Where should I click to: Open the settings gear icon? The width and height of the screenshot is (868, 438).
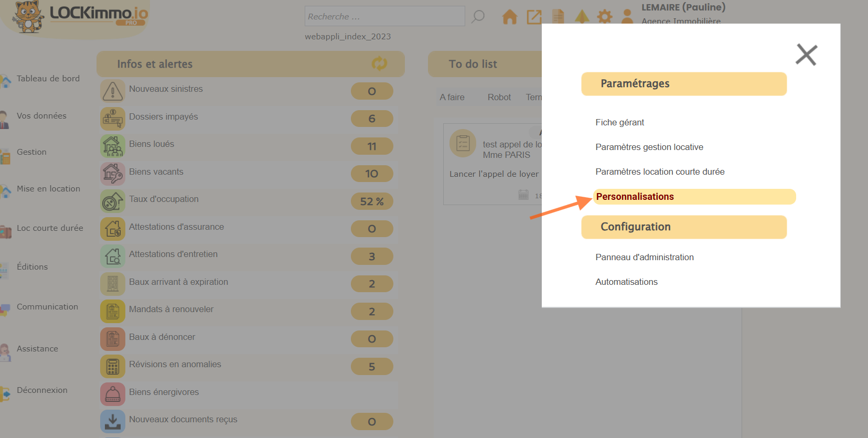(x=605, y=17)
